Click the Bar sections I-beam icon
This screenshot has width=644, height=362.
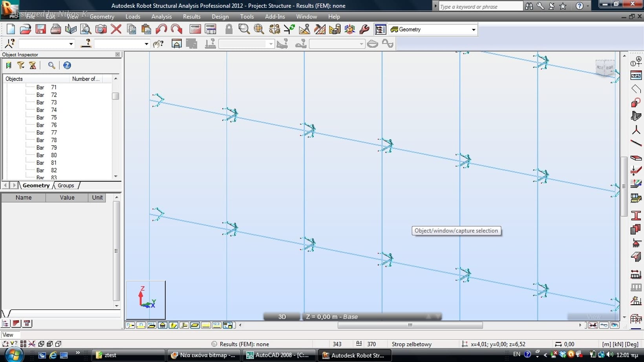[636, 215]
